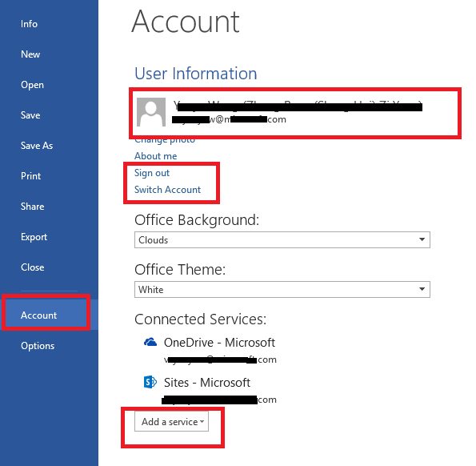Choose Save in the sidebar
The height and width of the screenshot is (466, 476).
[30, 115]
